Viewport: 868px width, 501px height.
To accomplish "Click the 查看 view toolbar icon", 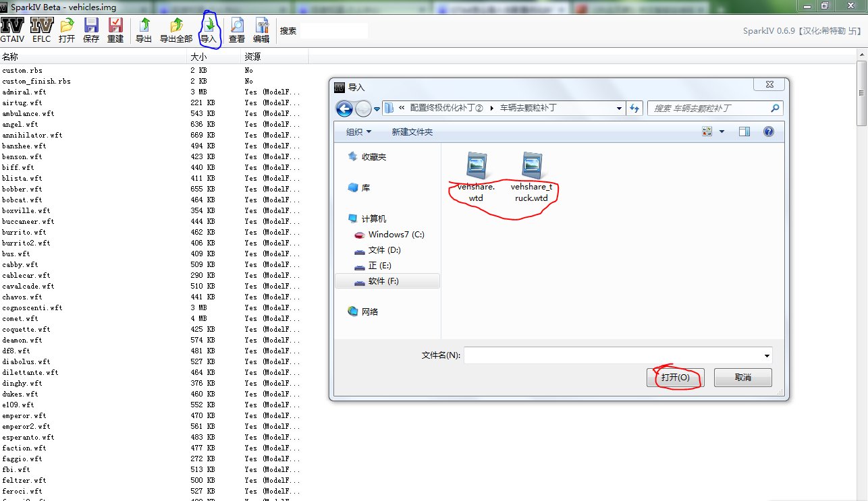I will pos(237,30).
